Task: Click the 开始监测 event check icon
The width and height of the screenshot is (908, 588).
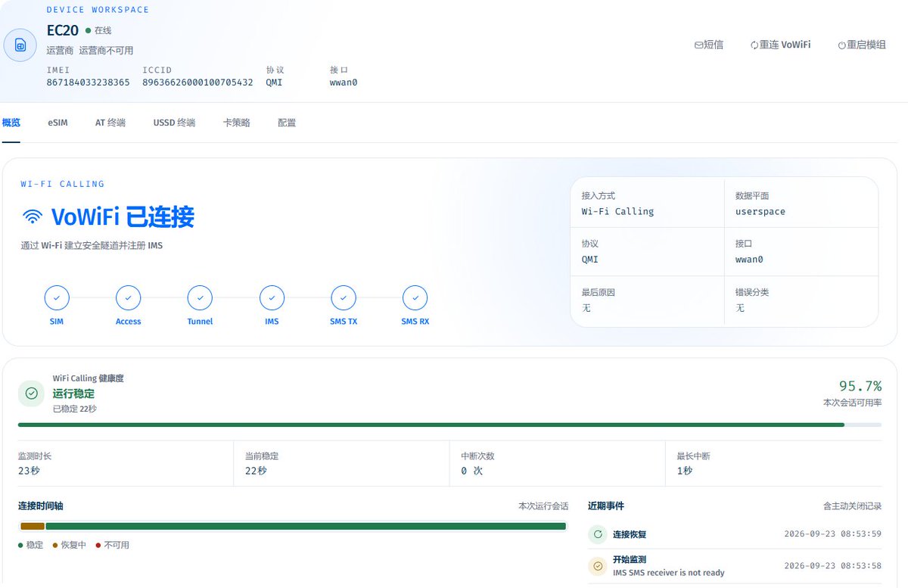Action: pos(598,565)
